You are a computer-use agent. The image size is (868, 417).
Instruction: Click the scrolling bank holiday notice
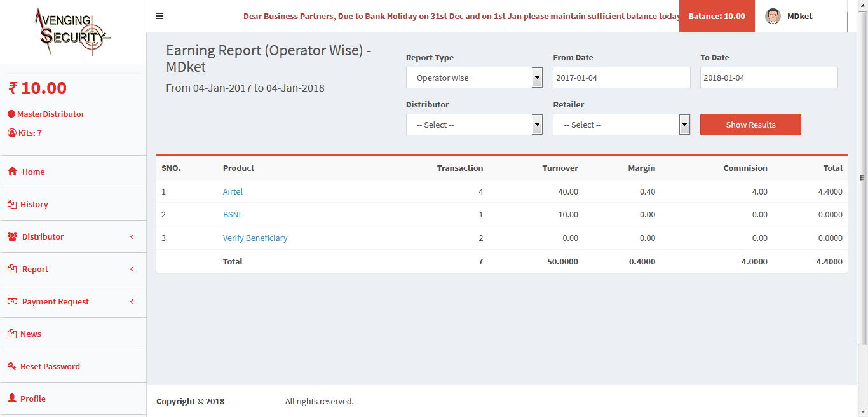[461, 16]
